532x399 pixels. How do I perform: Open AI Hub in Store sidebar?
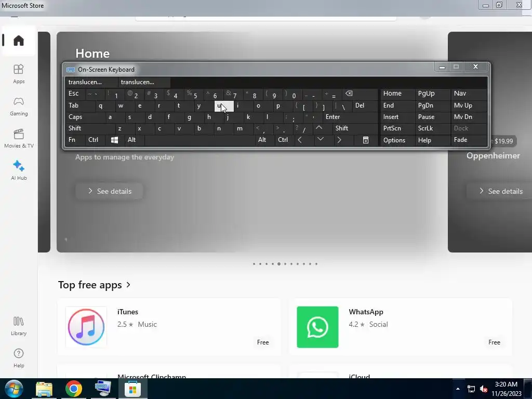tap(19, 170)
